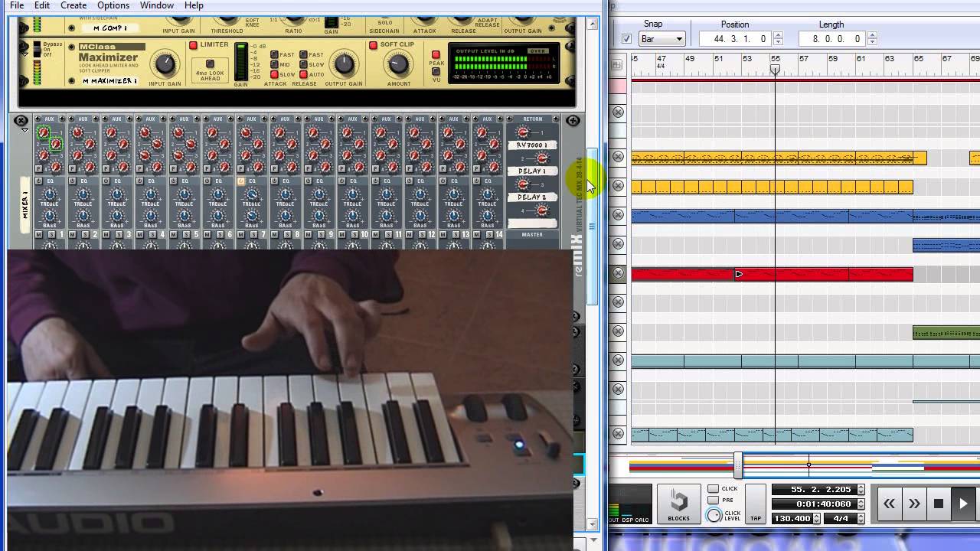
Task: Click the Click Level knob
Action: click(x=714, y=516)
